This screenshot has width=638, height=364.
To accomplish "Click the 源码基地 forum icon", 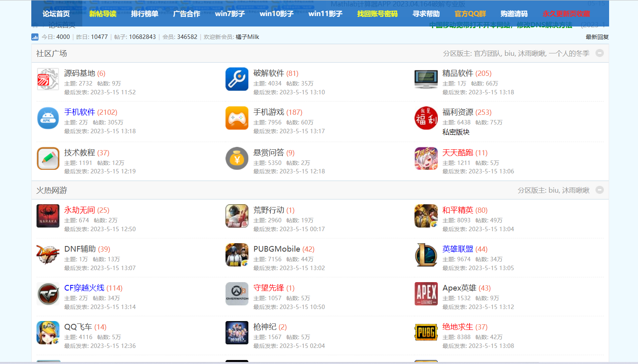I will pos(48,79).
